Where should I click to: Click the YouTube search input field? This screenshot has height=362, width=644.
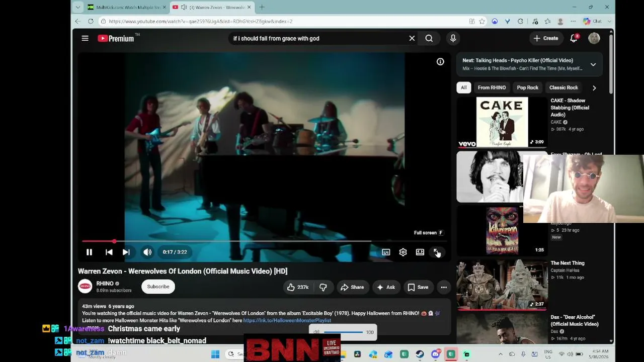319,38
